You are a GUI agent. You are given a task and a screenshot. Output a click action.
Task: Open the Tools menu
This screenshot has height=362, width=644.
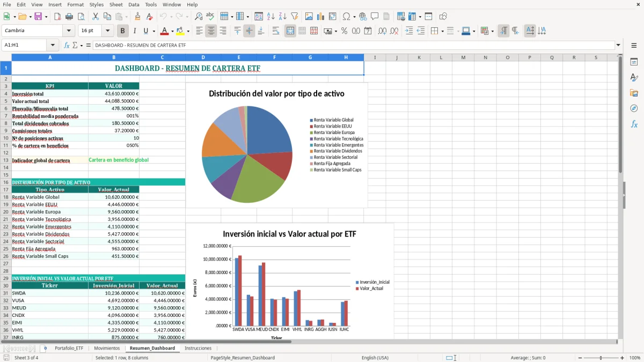pos(151,4)
